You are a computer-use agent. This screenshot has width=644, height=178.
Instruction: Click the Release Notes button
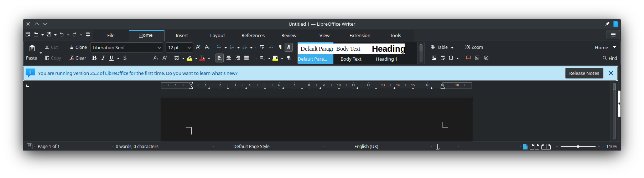pos(584,73)
